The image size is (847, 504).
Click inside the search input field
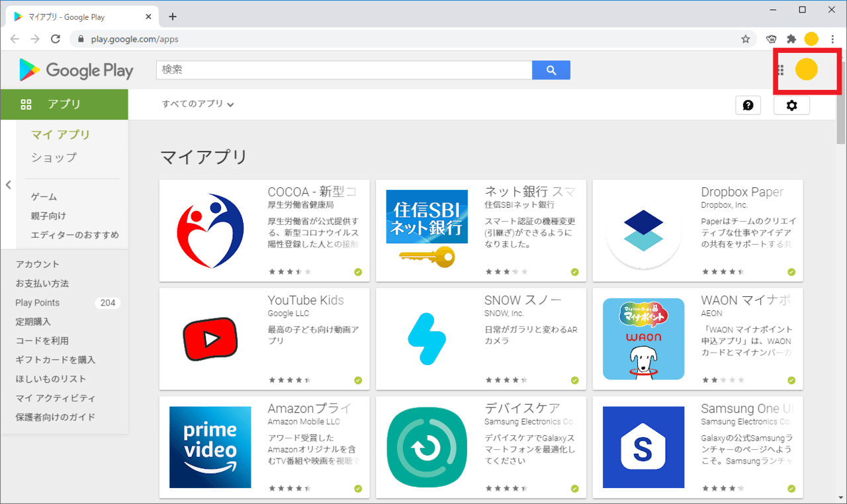344,69
